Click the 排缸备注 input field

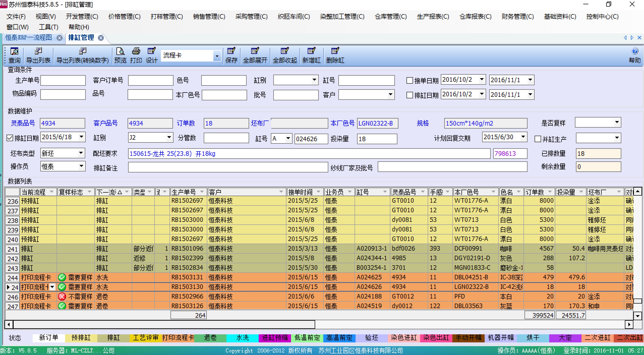228,167
